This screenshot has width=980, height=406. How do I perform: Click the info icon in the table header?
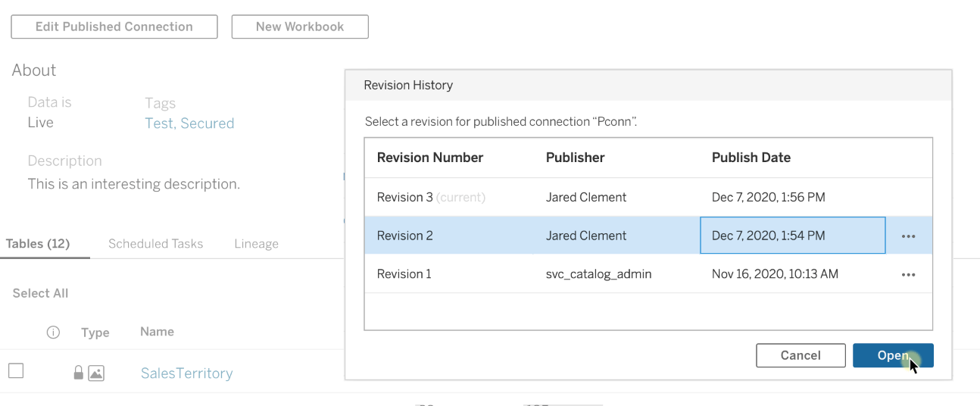[53, 332]
